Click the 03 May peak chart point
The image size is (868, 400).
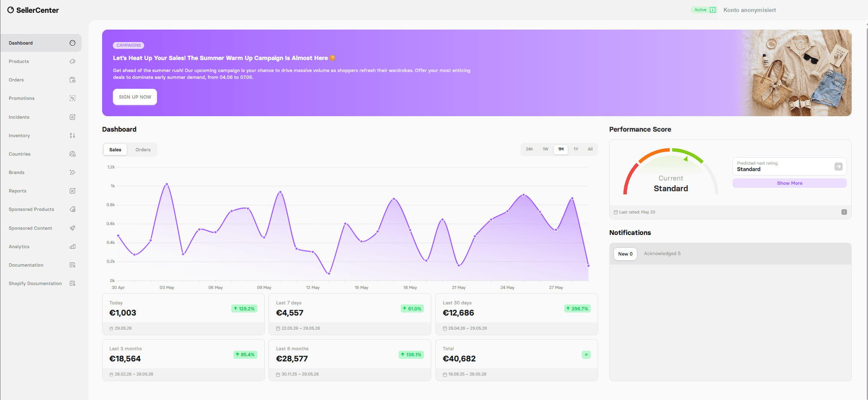click(x=167, y=184)
